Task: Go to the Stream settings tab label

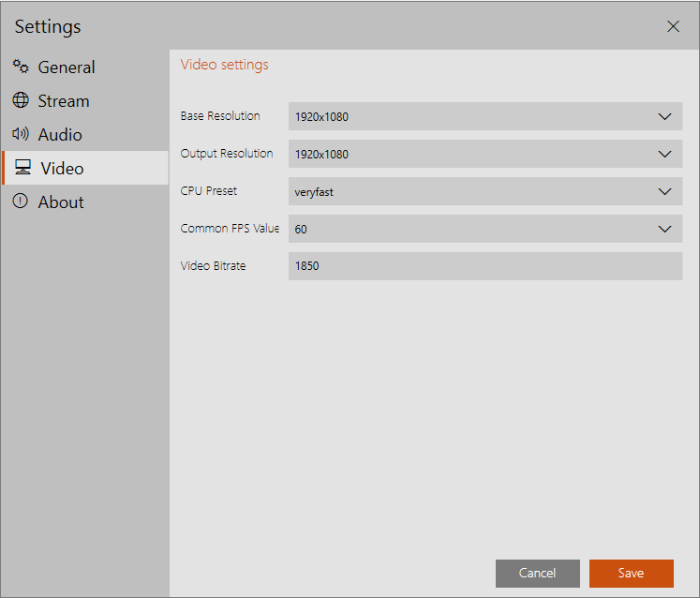Action: coord(64,101)
